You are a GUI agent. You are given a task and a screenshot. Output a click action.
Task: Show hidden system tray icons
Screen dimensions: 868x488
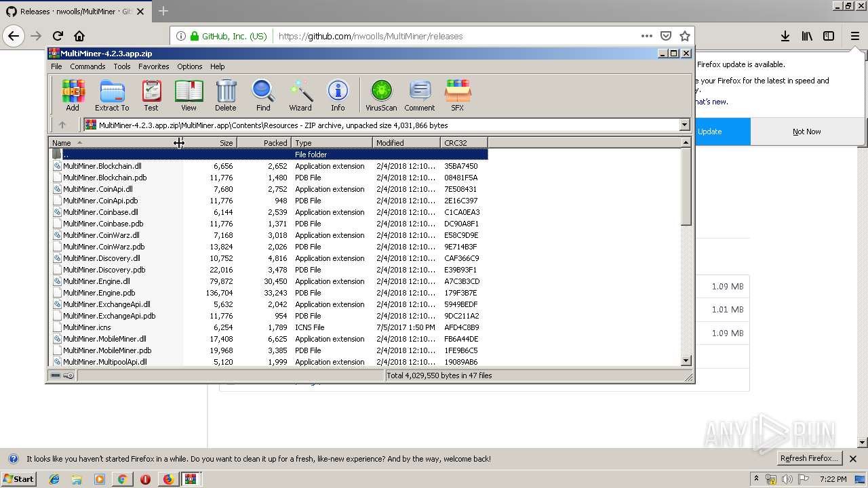pos(757,479)
